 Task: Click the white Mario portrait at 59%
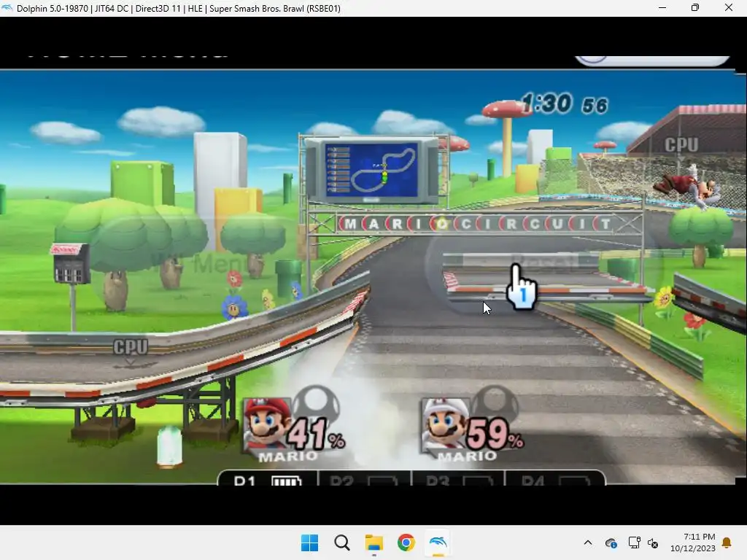click(445, 424)
